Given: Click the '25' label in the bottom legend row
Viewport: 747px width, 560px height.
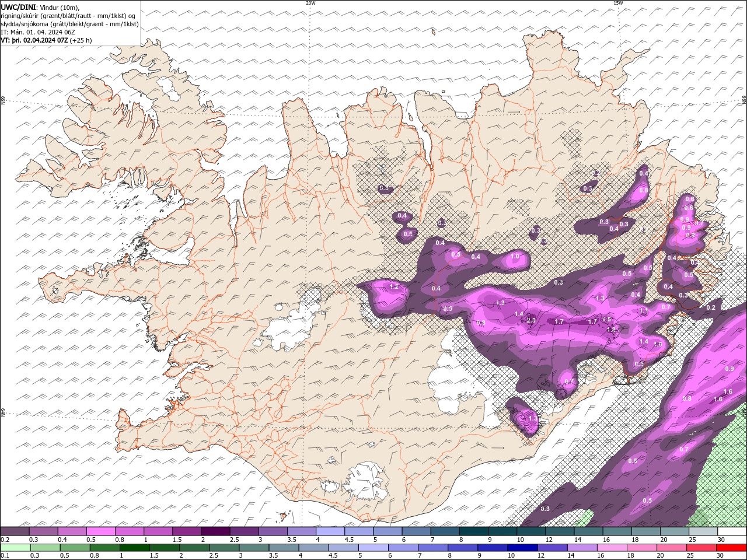Looking at the screenshot, I should (x=689, y=556).
